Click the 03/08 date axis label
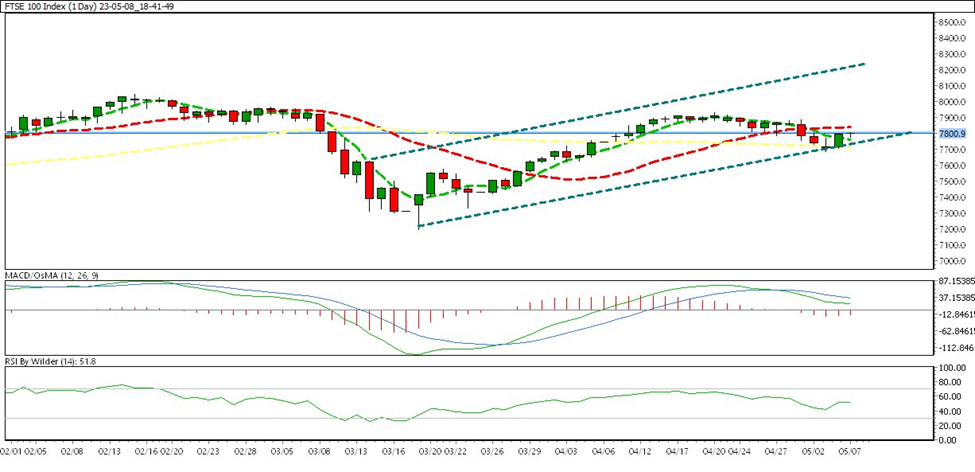 coord(320,450)
